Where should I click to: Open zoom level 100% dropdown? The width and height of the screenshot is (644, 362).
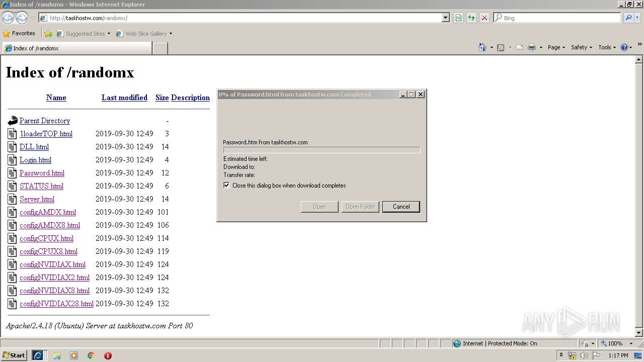click(x=631, y=343)
